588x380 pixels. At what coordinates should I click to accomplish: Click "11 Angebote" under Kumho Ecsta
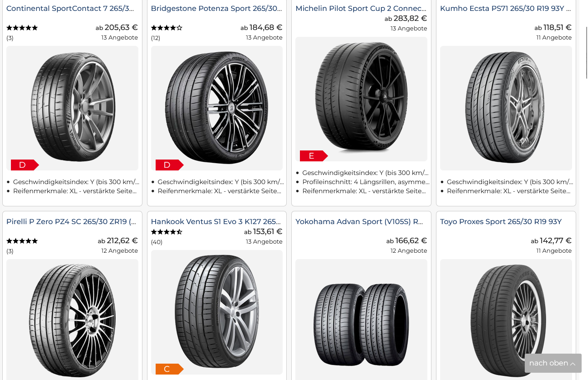(x=554, y=38)
